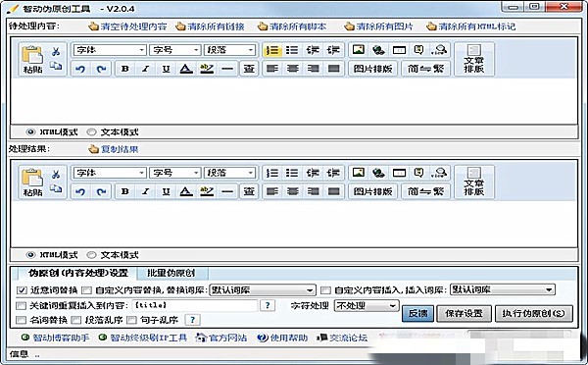588x365 pixels.
Task: Click help ? button next to keyword field
Action: click(268, 305)
